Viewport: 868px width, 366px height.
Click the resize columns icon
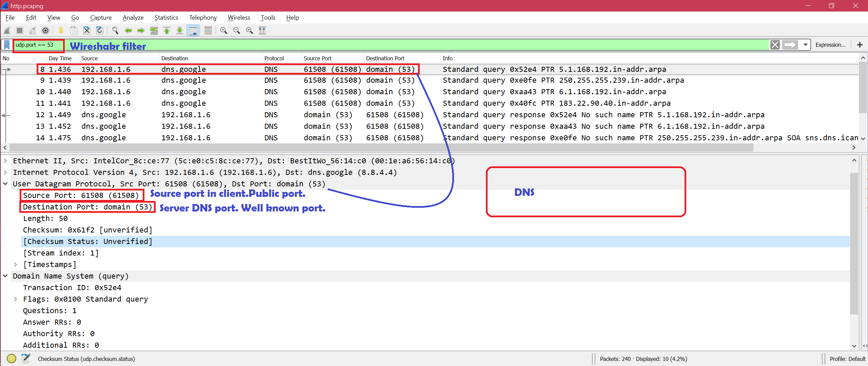262,30
